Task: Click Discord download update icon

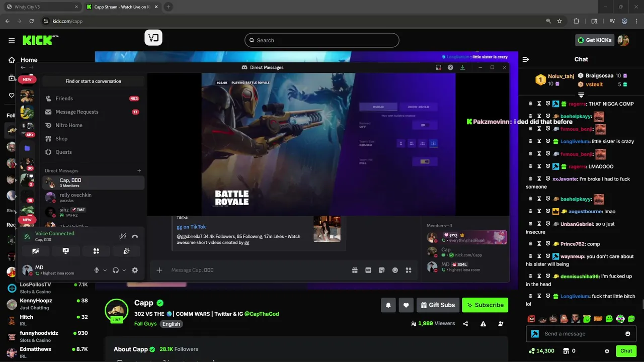Action: [462, 67]
